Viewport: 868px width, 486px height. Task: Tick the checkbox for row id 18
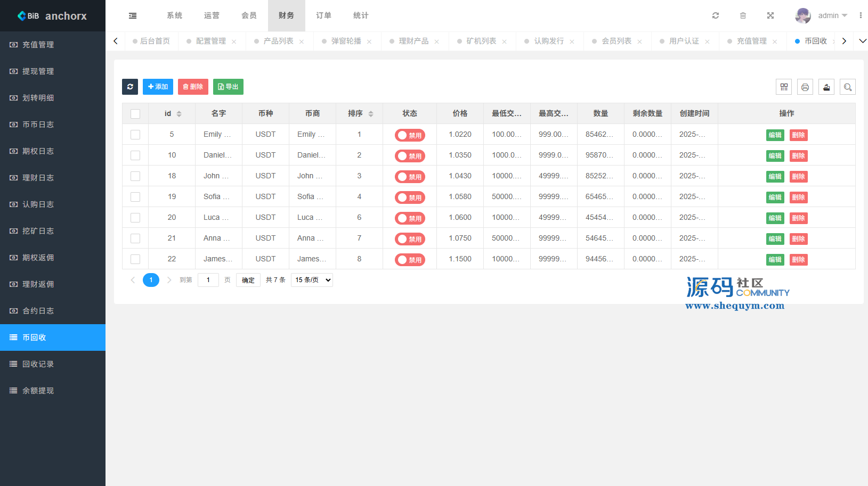(x=135, y=176)
